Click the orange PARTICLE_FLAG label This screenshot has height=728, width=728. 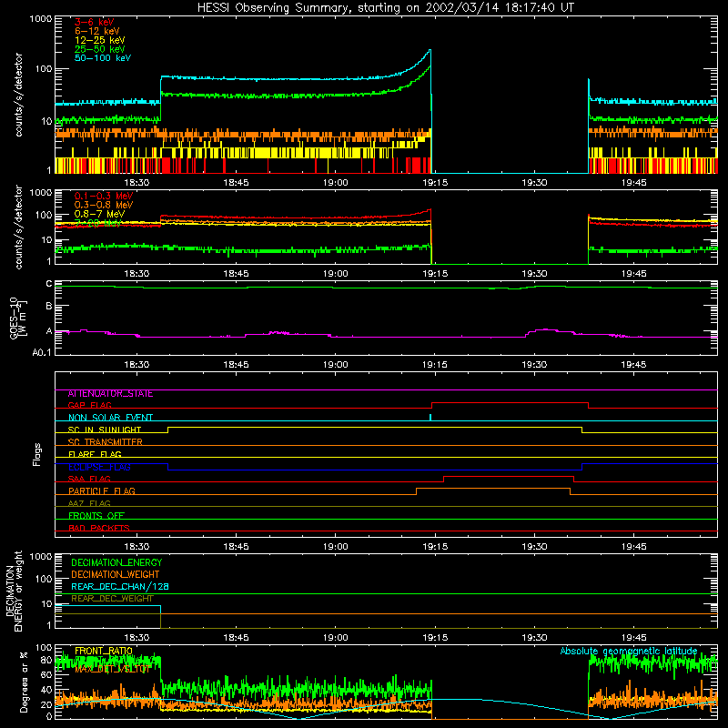[102, 491]
